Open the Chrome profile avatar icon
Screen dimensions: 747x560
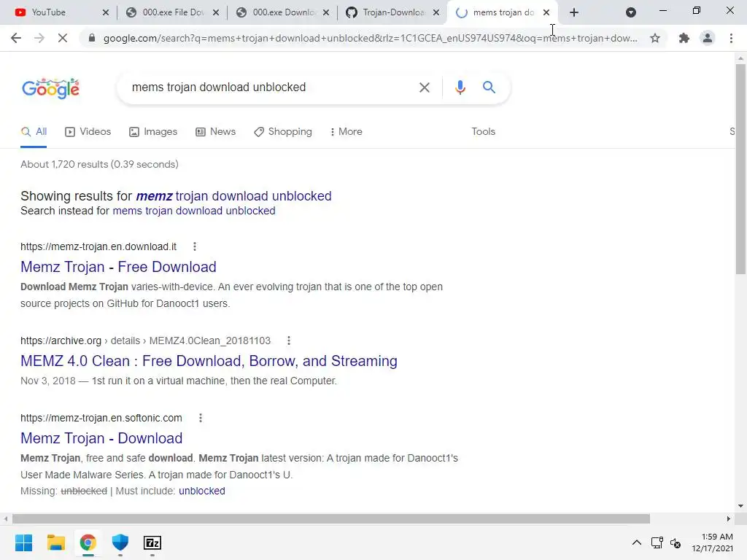pos(708,38)
